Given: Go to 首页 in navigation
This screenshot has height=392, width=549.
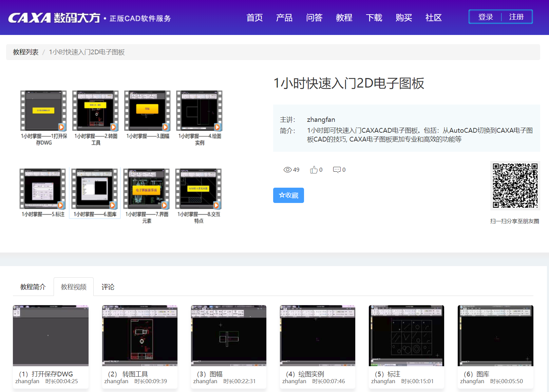Looking at the screenshot, I should tap(254, 18).
